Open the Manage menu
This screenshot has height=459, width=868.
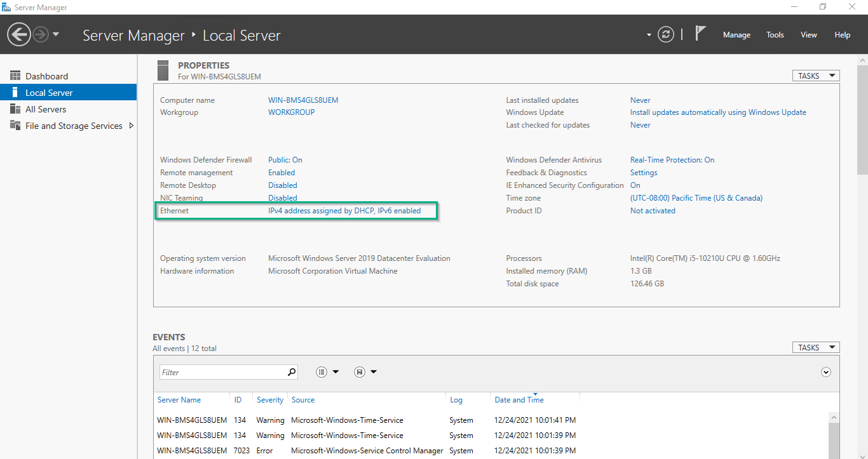point(736,35)
